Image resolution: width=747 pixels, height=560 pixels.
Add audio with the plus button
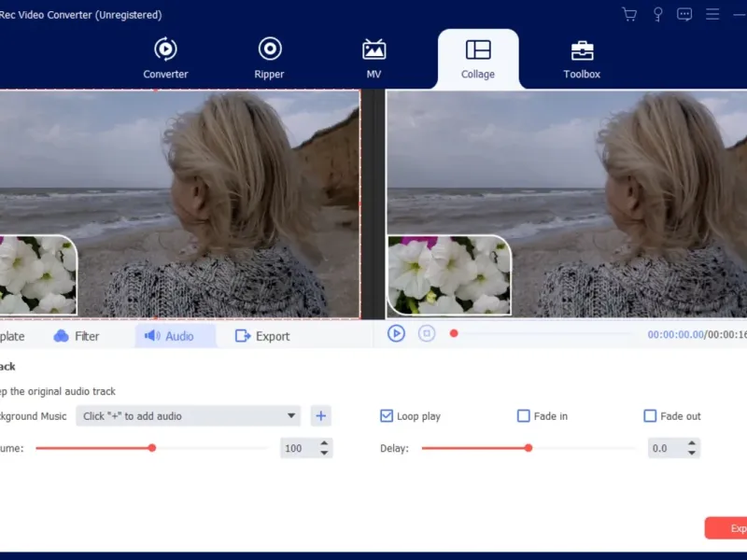point(320,415)
